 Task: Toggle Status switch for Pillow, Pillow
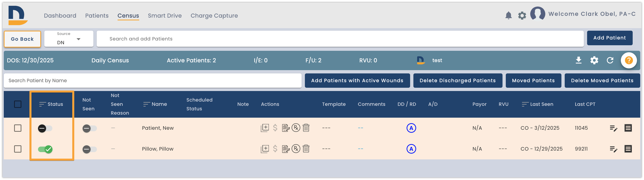(x=45, y=149)
